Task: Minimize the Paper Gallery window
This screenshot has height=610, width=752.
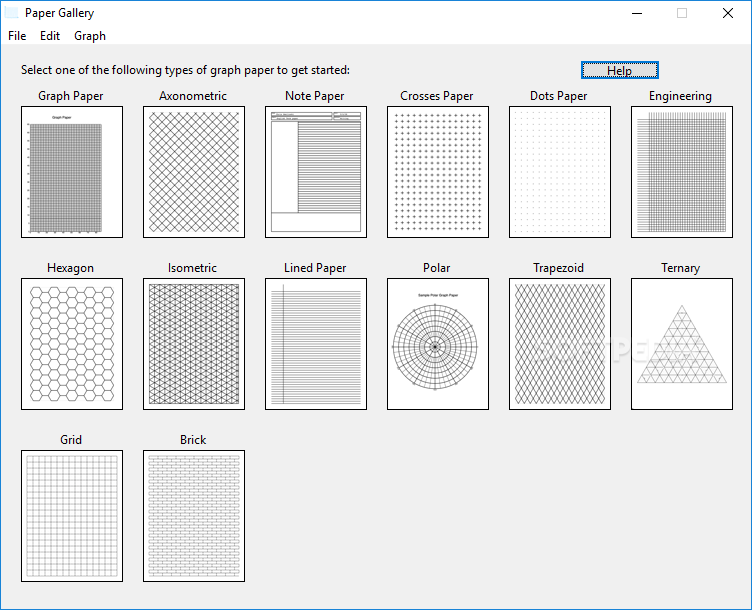Action: tap(637, 13)
